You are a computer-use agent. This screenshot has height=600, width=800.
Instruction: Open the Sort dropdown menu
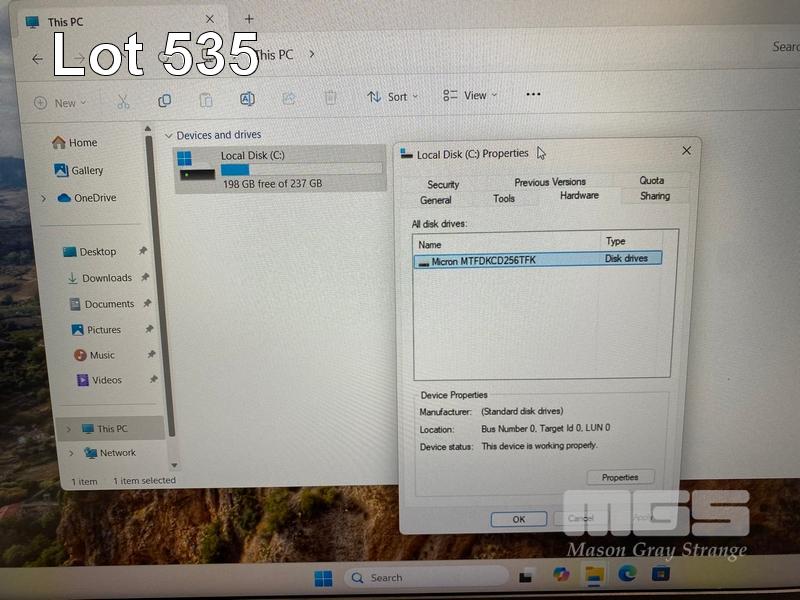(392, 97)
